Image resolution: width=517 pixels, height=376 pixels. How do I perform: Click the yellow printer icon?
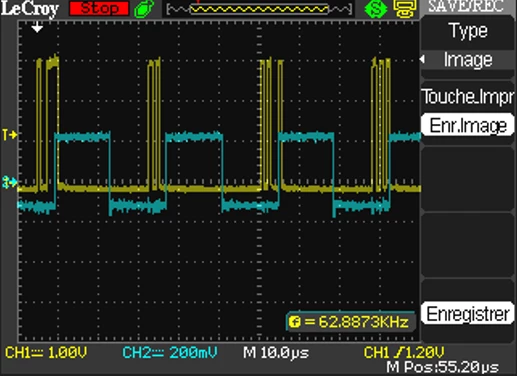click(x=405, y=9)
